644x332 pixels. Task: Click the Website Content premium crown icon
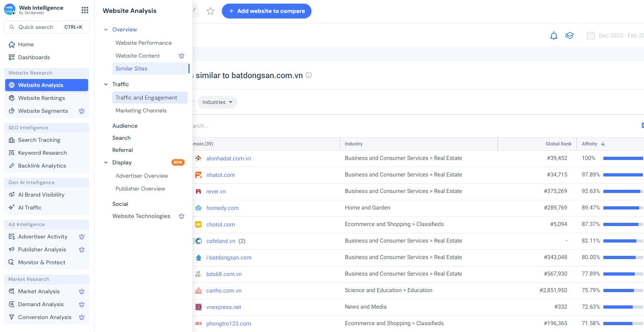point(182,56)
